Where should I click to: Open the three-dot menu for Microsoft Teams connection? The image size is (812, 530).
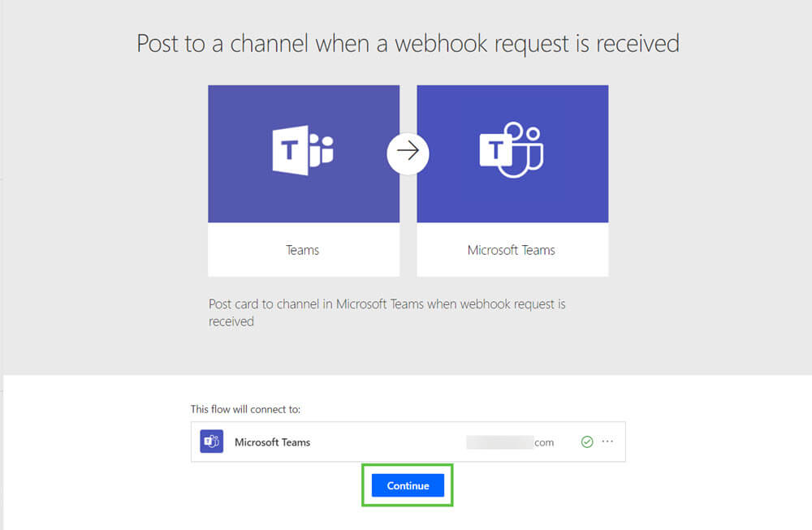607,442
